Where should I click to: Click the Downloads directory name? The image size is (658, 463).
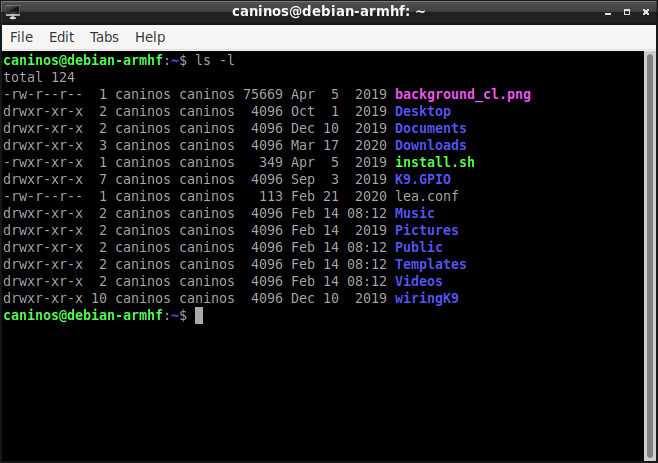tap(431, 145)
